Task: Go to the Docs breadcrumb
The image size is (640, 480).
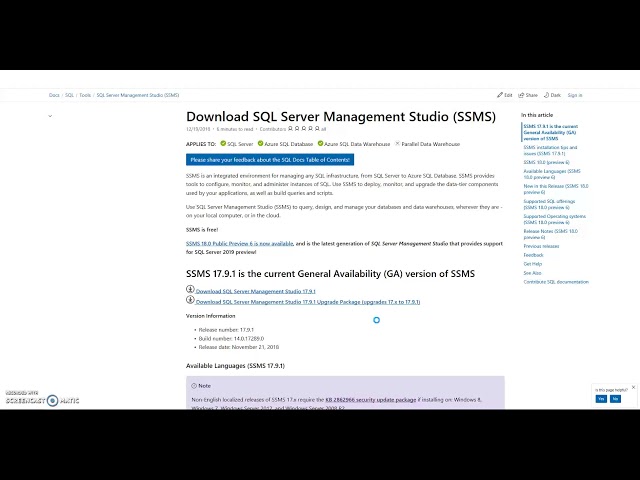Action: tap(54, 95)
